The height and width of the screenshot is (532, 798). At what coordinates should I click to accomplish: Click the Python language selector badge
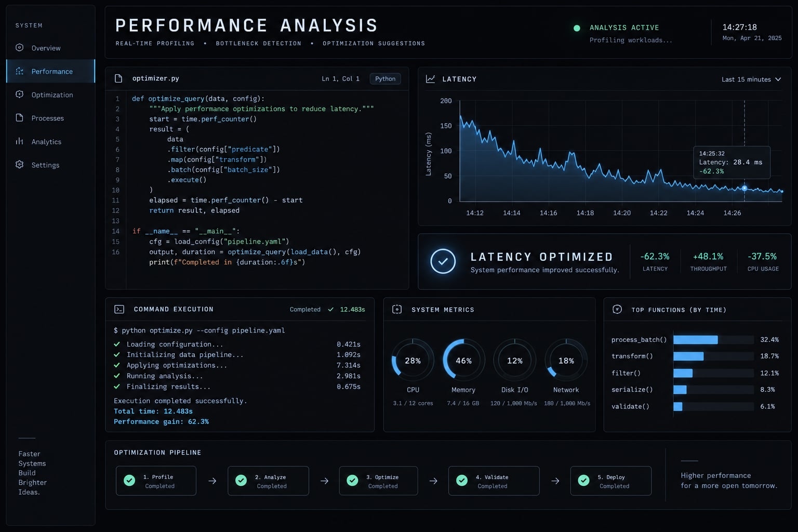(385, 79)
